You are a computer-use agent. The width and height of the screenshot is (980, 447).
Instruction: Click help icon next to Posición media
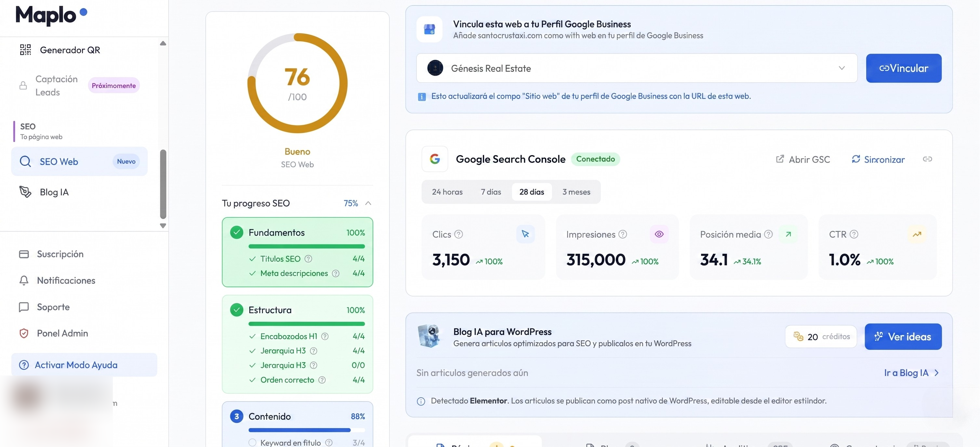click(x=768, y=235)
